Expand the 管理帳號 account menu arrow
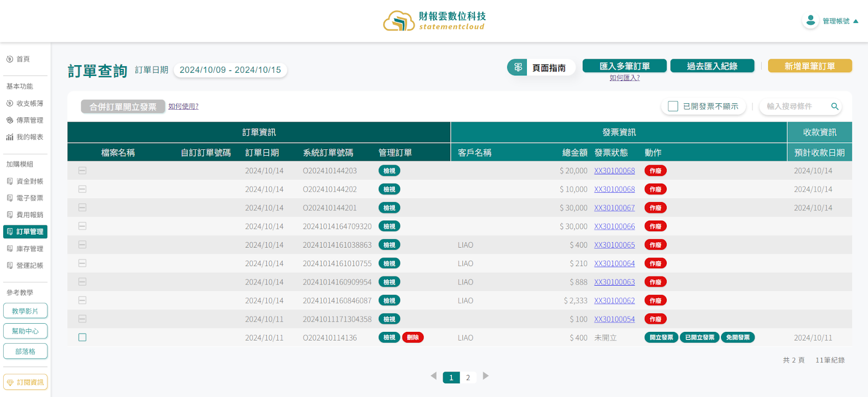 856,21
